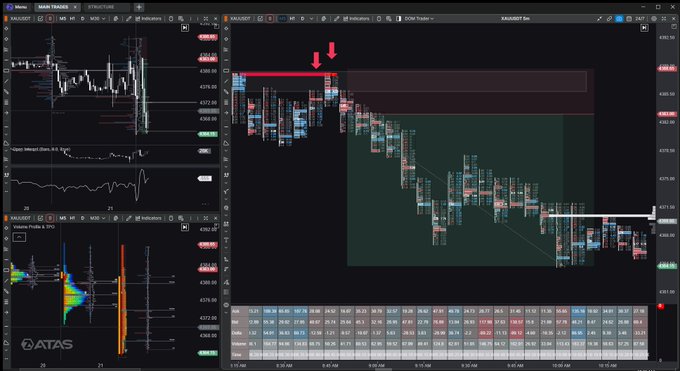The width and height of the screenshot is (680, 371).
Task: Maximize the main footprint chart panel
Action: [x=664, y=19]
